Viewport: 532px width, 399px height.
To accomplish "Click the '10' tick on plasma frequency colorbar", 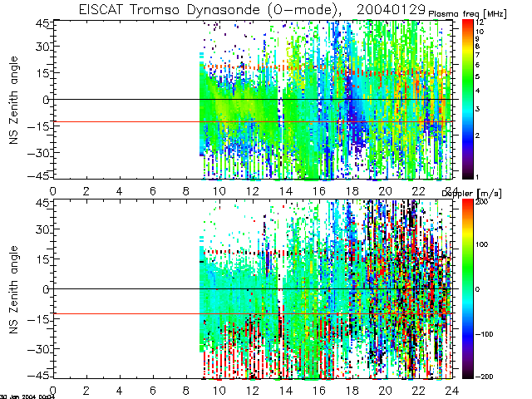I will pos(480,32).
